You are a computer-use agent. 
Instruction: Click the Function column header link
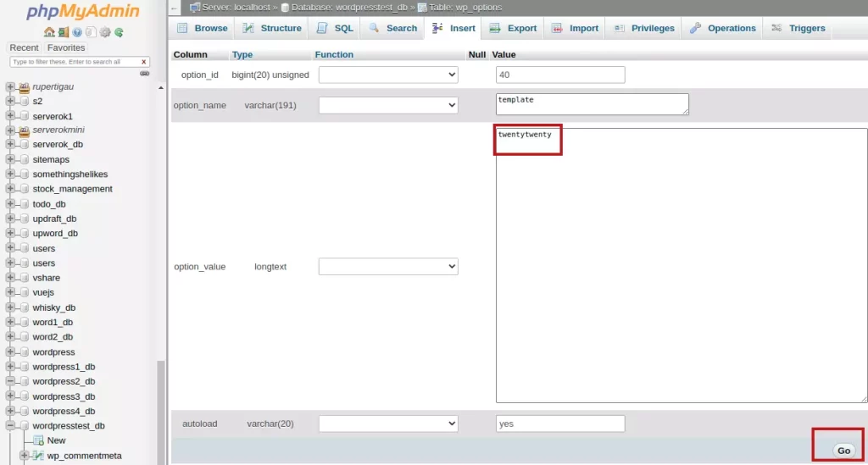tap(334, 55)
